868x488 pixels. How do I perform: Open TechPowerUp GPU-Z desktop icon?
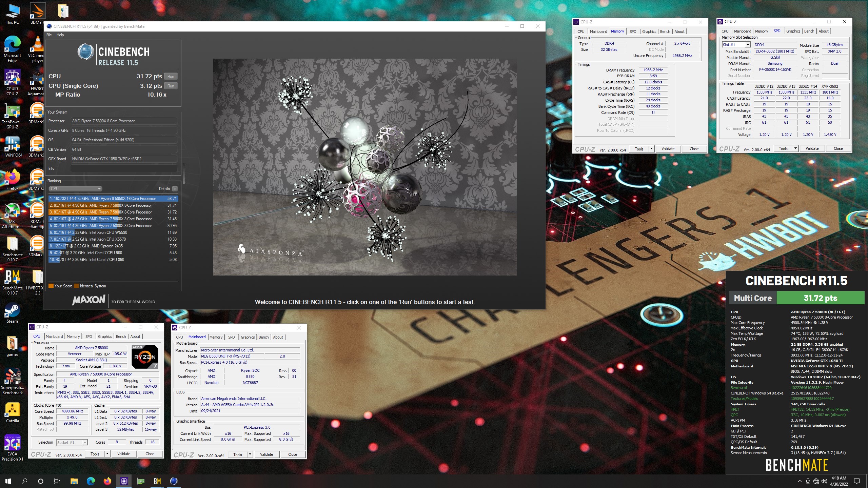click(x=12, y=116)
